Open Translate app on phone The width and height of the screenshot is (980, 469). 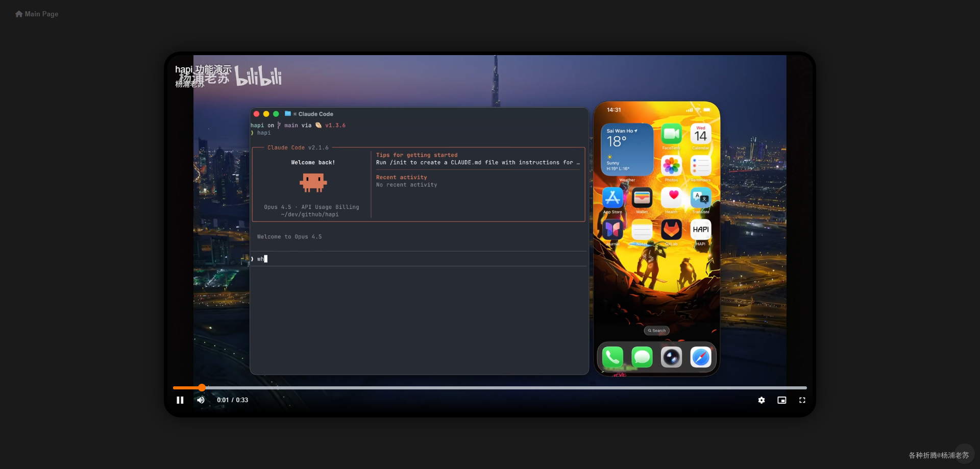[x=701, y=198]
